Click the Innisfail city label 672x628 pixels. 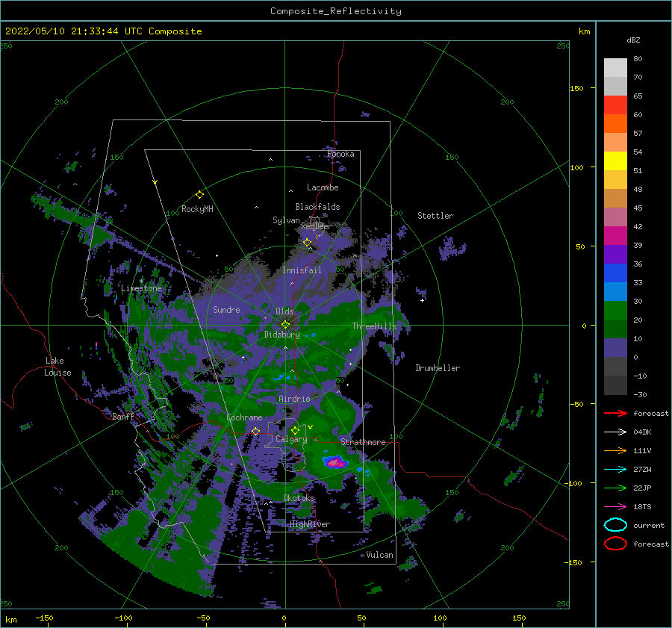click(302, 270)
